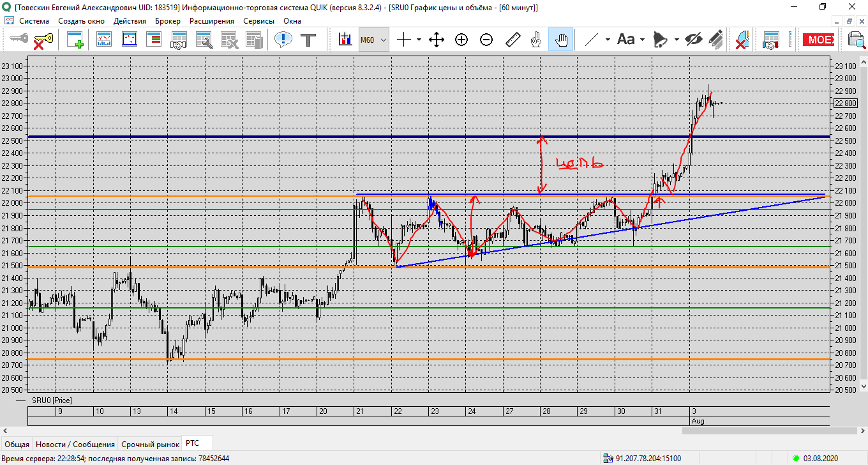Click the pencil edit drawings icon
Viewport: 868px width, 465px height.
(x=716, y=40)
